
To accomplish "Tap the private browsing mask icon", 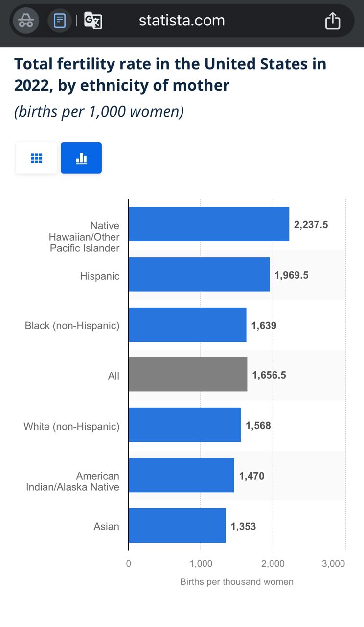I will point(26,21).
